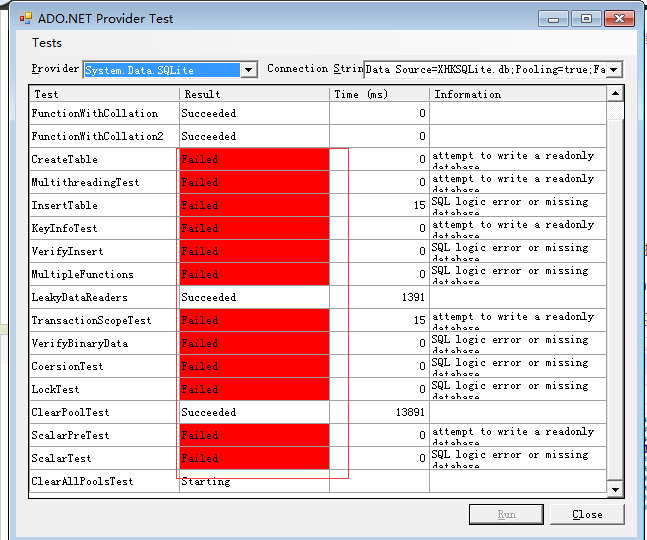The image size is (647, 540).
Task: Minimize the ADO.NET Provider Test window
Action: (x=553, y=19)
